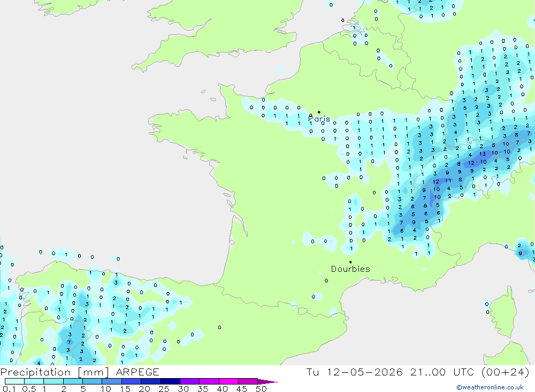Click the '13' precipitation value on map
The image size is (535, 392).
pos(483,154)
